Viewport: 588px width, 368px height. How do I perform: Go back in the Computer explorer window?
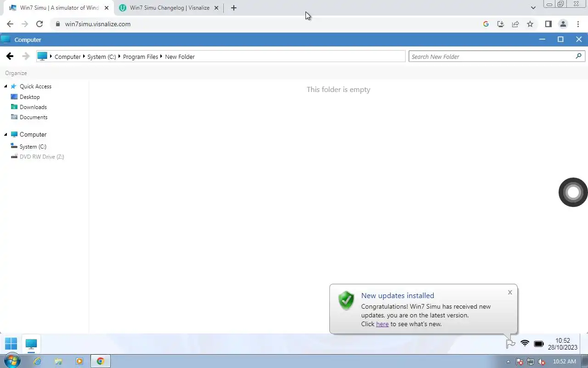pos(10,56)
